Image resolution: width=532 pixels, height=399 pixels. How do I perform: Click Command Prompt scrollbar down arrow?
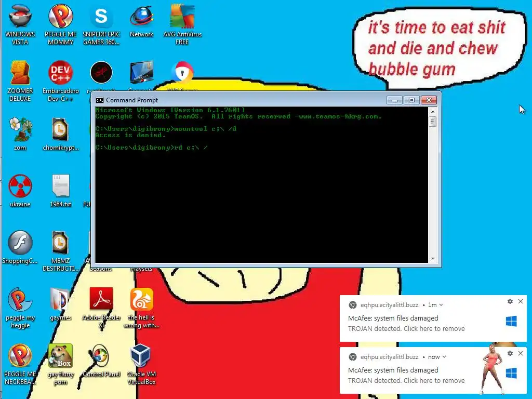point(433,259)
